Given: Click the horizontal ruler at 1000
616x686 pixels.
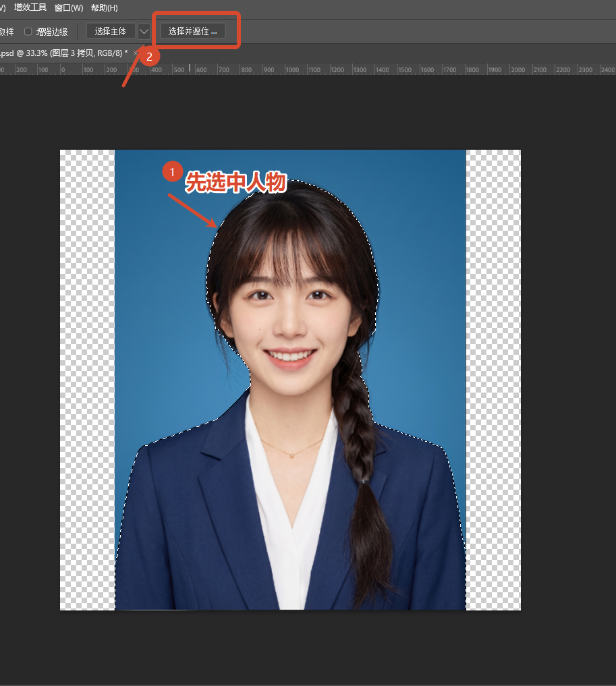Looking at the screenshot, I should point(292,69).
